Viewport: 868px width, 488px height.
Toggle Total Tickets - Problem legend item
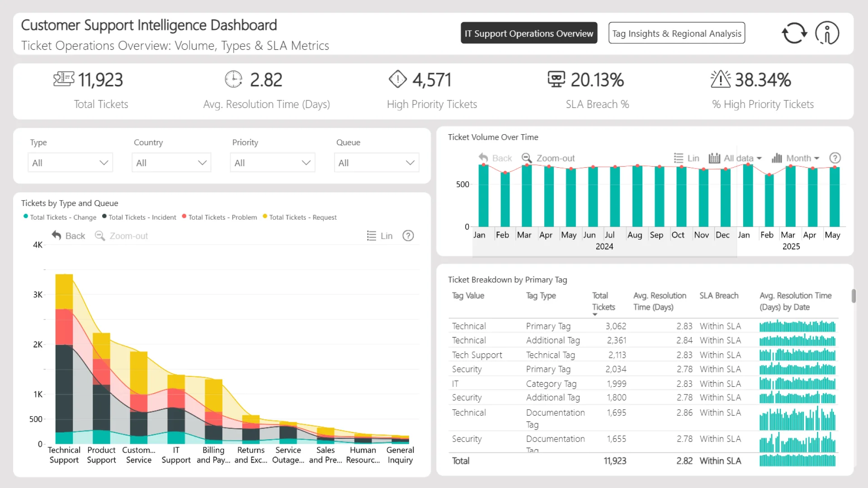(x=219, y=217)
